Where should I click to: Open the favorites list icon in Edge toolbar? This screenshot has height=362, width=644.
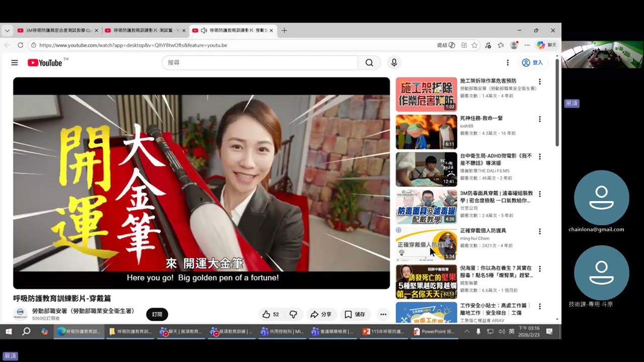[x=501, y=45]
